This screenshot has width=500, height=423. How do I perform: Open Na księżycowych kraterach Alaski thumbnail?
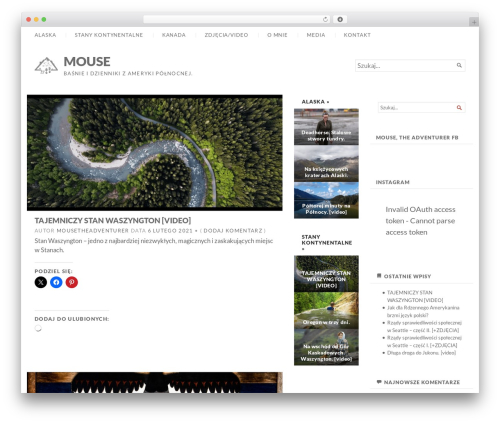(x=326, y=164)
